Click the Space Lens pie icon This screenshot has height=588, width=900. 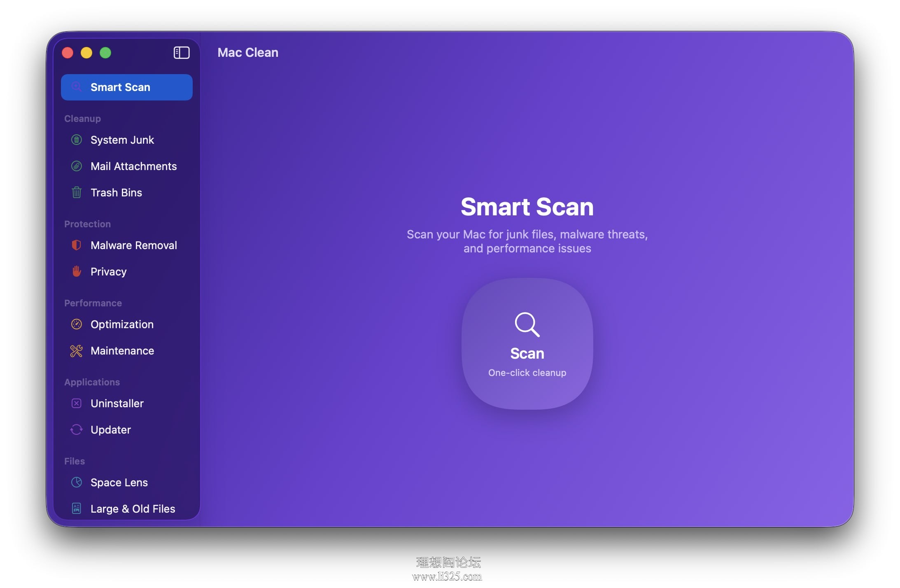pyautogui.click(x=77, y=482)
